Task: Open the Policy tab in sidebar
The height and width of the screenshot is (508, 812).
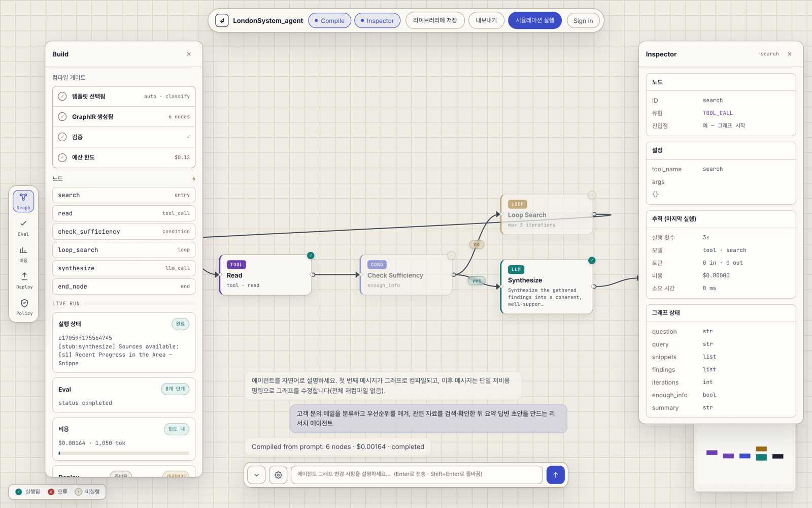Action: pyautogui.click(x=23, y=307)
